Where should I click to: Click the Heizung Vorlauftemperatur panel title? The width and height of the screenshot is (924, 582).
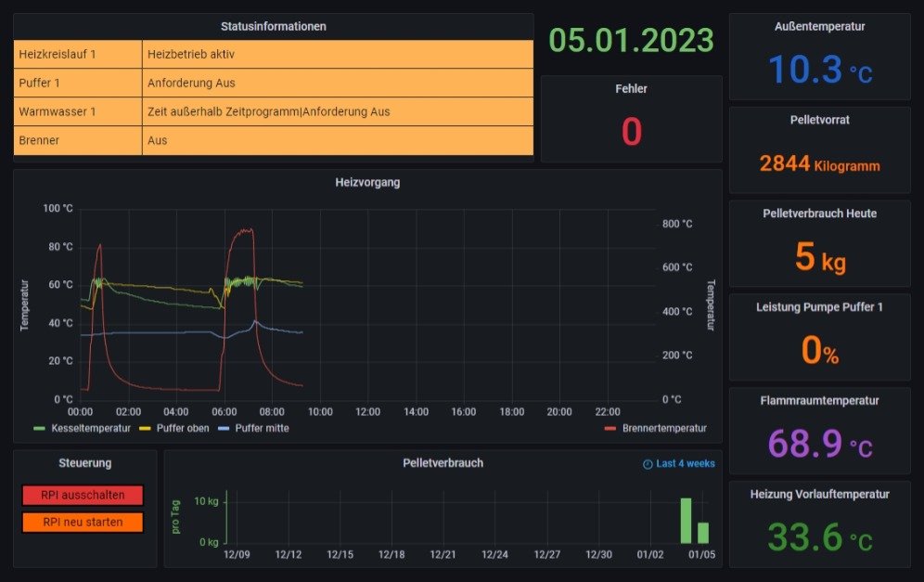(819, 495)
